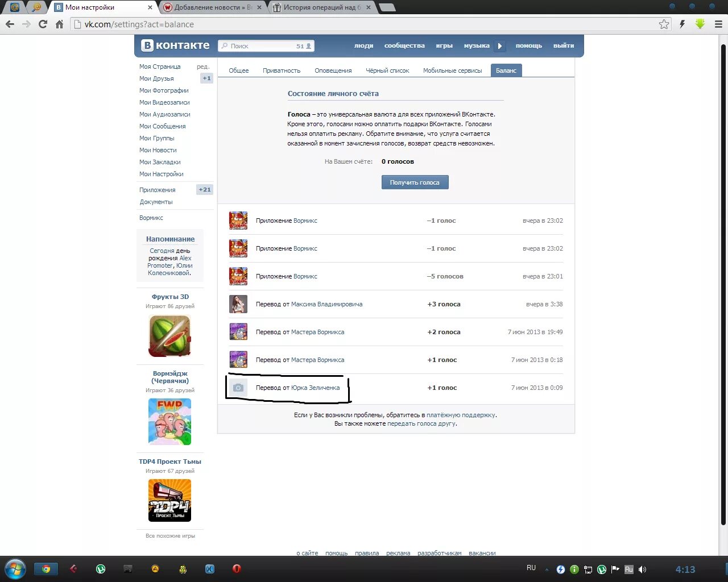This screenshot has height=582, width=728.
Task: Select the Баланс tab
Action: coord(506,70)
